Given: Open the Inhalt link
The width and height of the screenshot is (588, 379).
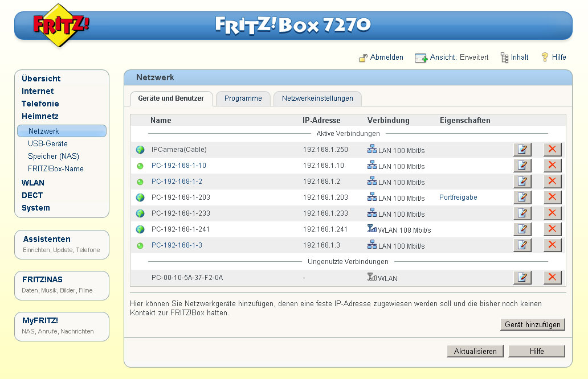Looking at the screenshot, I should pos(520,57).
